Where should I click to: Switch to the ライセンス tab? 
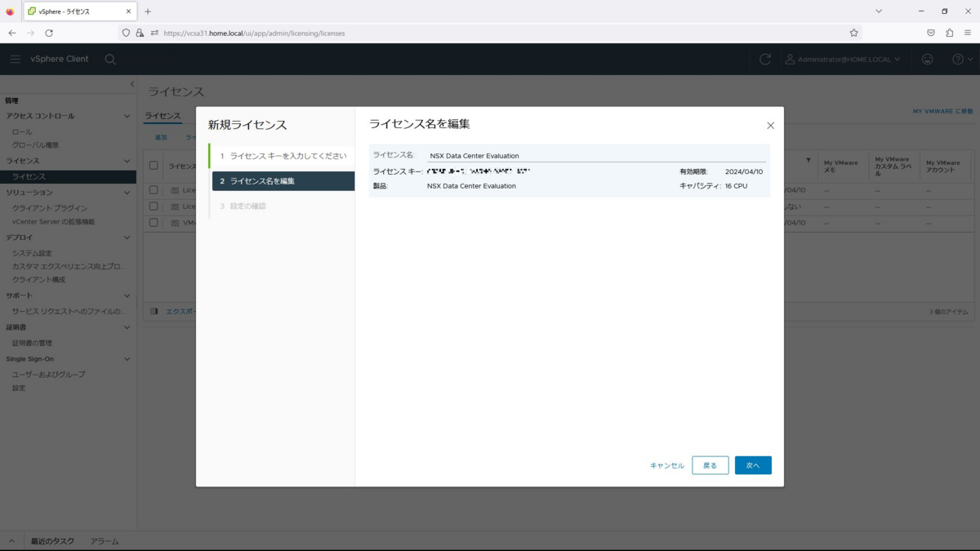point(163,116)
